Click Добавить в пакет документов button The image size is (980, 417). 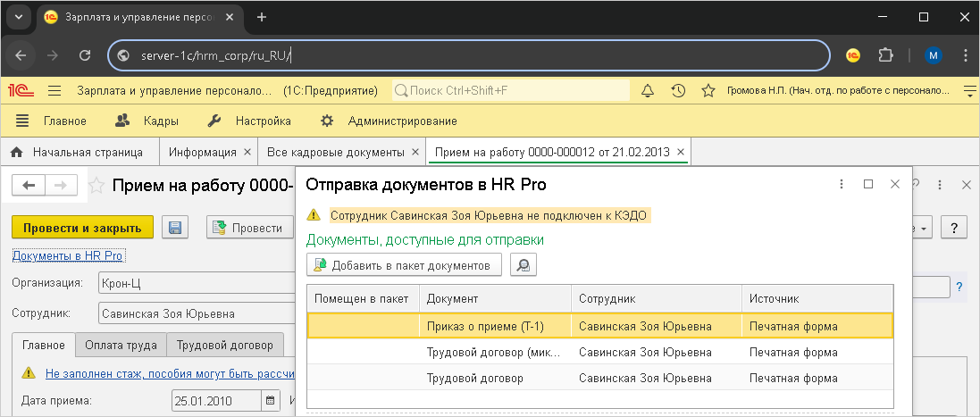click(404, 264)
